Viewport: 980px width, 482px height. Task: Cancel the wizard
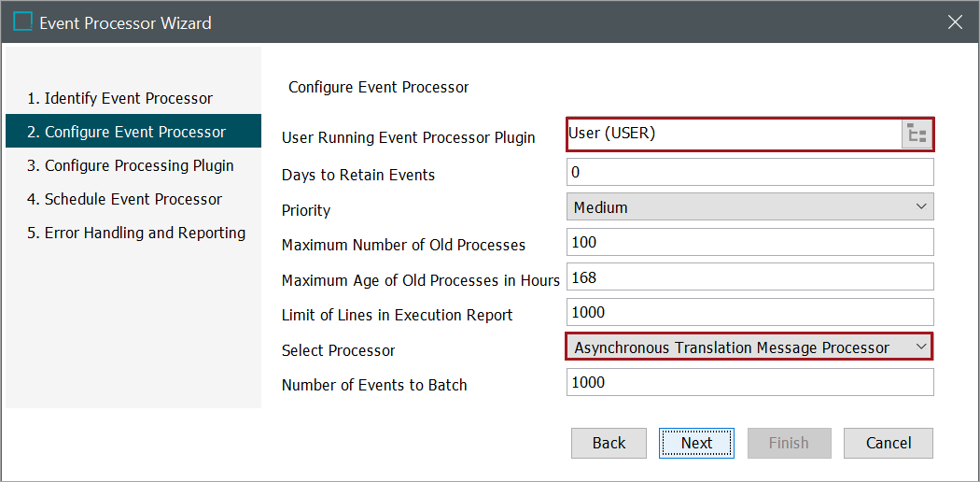click(x=888, y=443)
